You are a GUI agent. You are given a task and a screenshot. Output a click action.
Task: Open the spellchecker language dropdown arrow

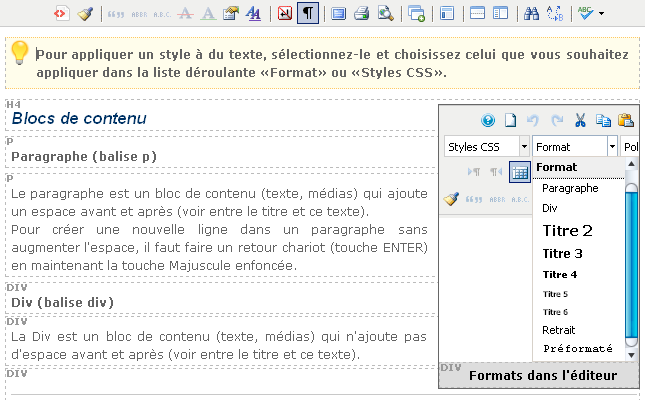[x=601, y=14]
